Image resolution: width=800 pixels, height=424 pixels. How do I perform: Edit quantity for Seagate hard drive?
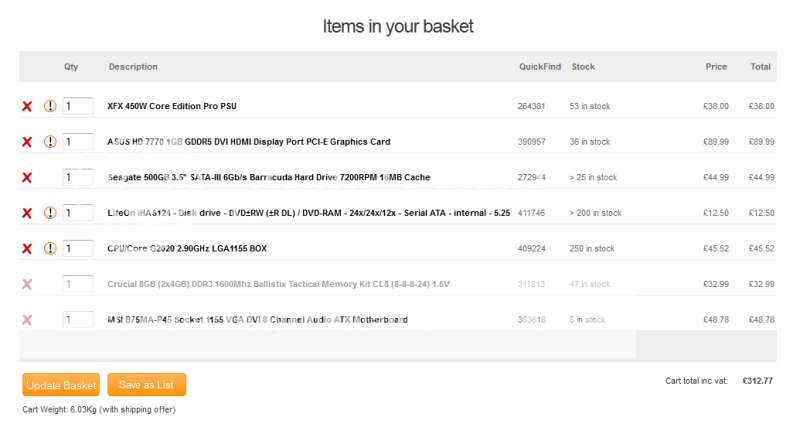[x=78, y=178]
